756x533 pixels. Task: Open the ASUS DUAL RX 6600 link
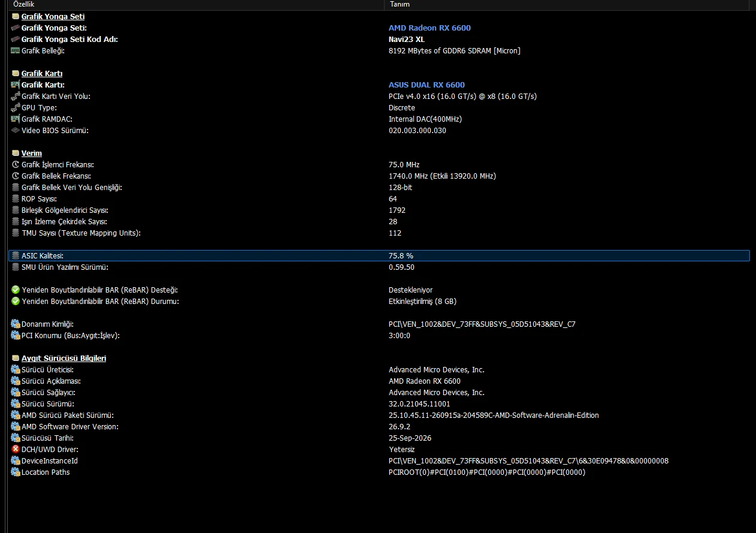coord(427,85)
